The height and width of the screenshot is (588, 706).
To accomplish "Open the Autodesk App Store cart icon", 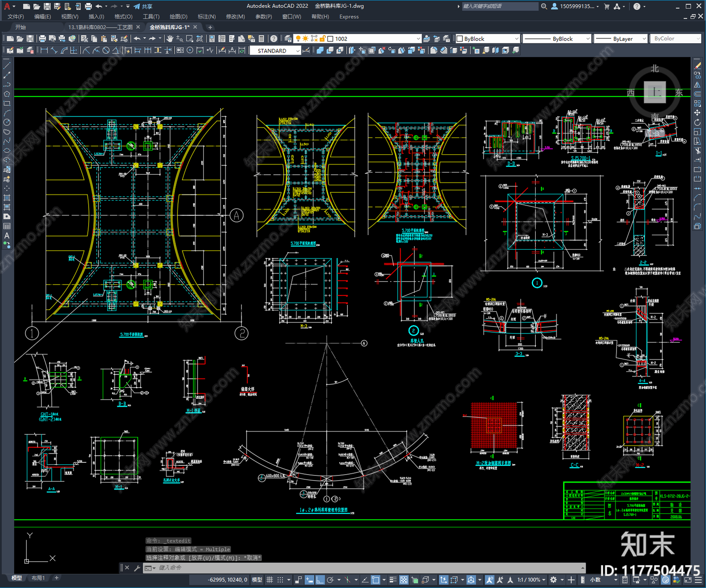I will pyautogui.click(x=607, y=6).
